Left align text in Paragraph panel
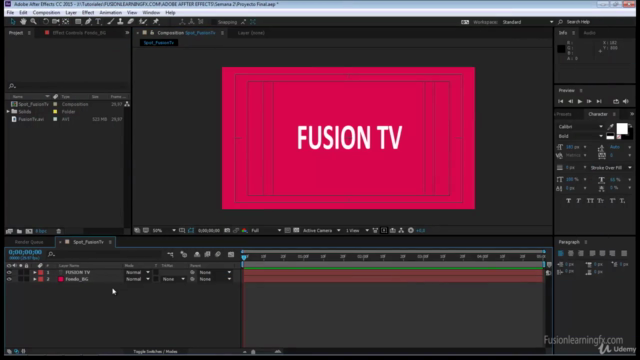The height and width of the screenshot is (360, 640). tap(560, 253)
